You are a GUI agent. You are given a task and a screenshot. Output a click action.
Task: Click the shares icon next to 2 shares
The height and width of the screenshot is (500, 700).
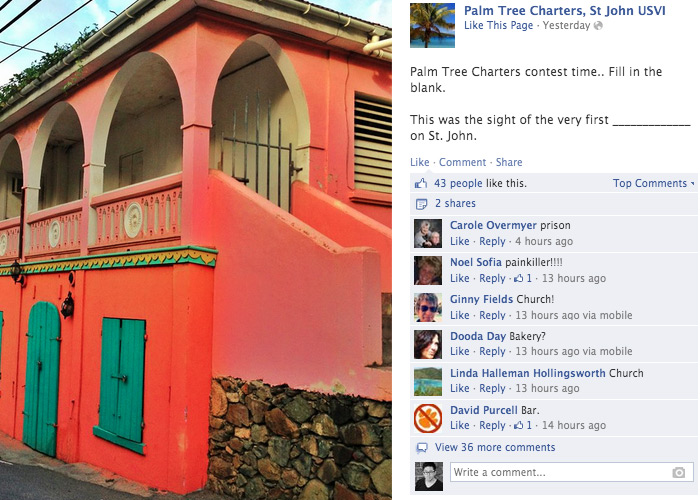[x=421, y=204]
